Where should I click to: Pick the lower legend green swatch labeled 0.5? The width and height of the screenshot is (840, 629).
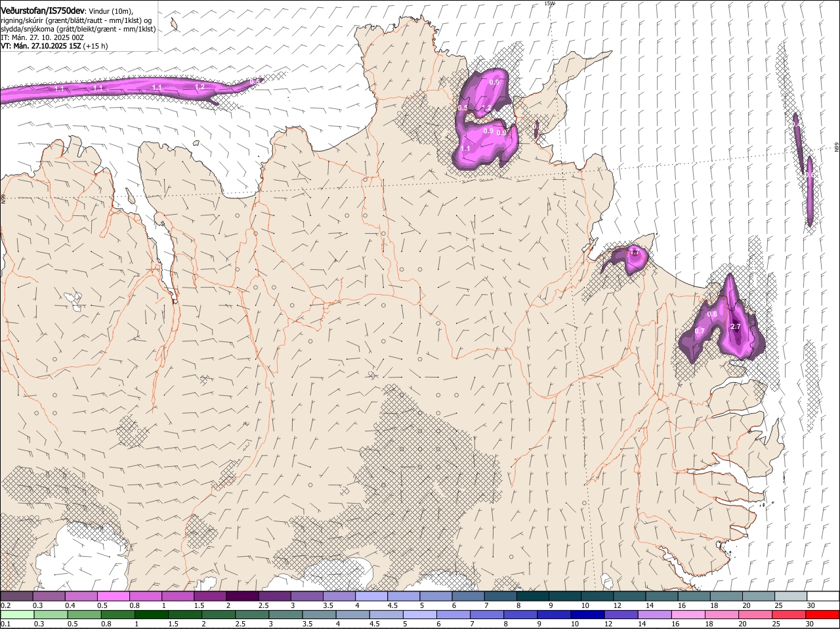[x=84, y=615]
